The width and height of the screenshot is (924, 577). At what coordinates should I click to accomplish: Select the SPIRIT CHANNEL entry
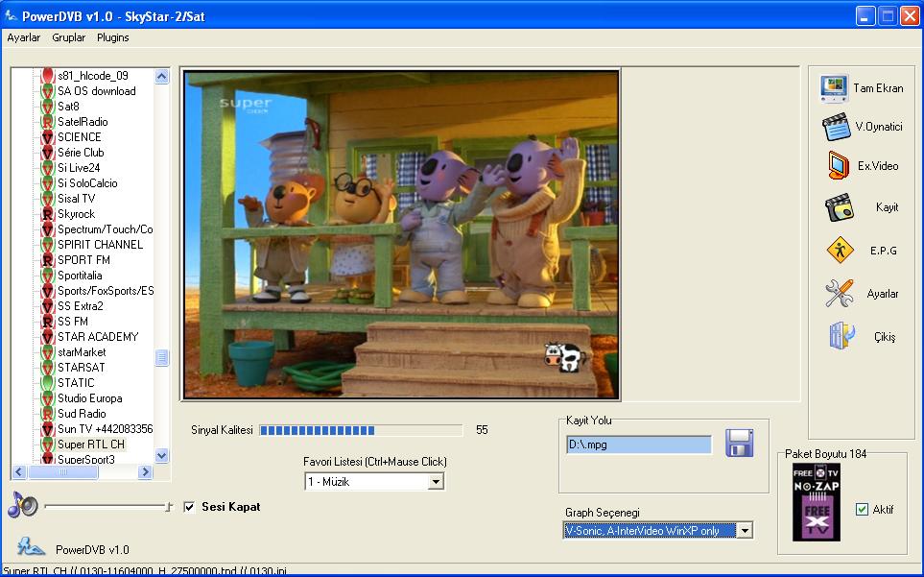100,245
